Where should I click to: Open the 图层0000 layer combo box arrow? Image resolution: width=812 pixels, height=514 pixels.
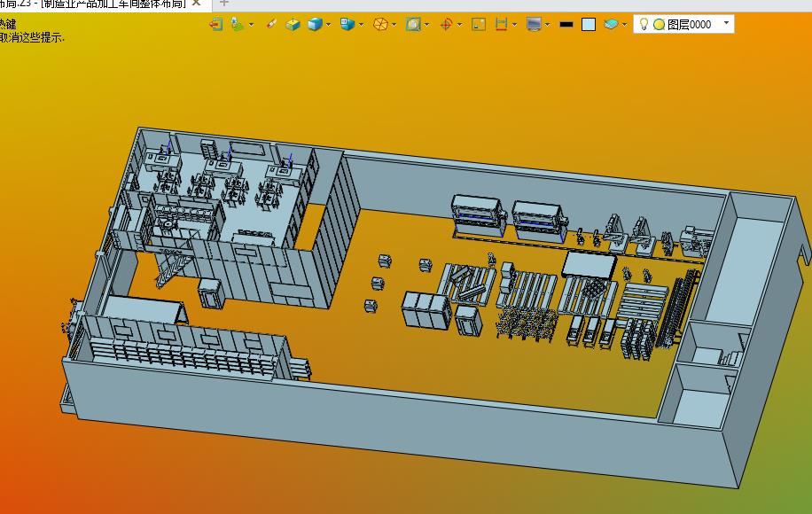[726, 23]
